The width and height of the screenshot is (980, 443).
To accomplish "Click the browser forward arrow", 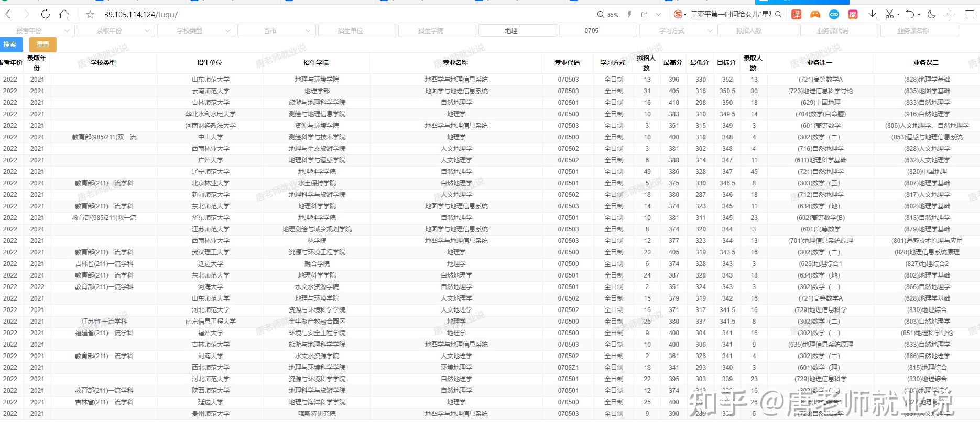I will (x=27, y=14).
